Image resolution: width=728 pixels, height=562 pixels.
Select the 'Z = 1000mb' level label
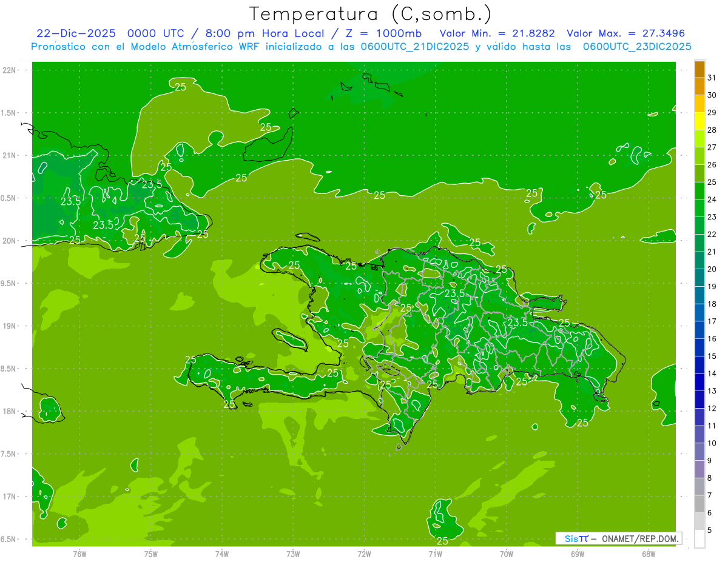click(383, 33)
